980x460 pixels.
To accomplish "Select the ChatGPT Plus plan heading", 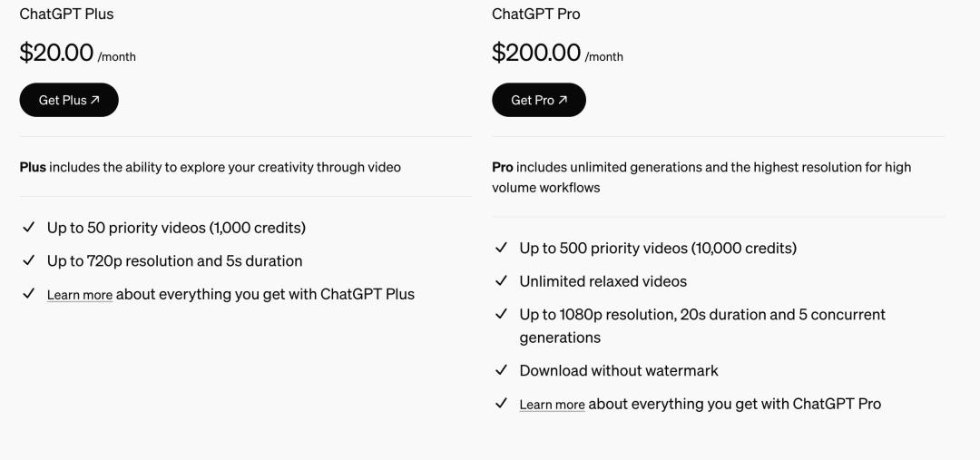I will click(x=67, y=14).
